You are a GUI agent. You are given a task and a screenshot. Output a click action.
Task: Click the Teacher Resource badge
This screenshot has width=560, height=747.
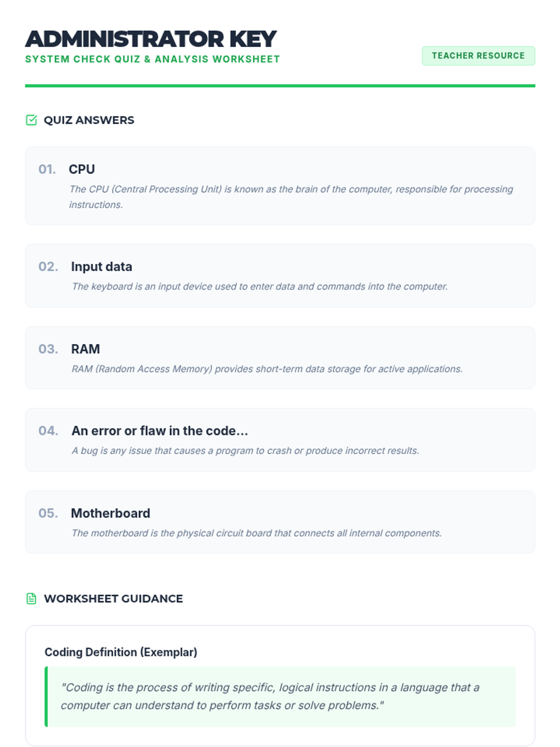pos(478,56)
